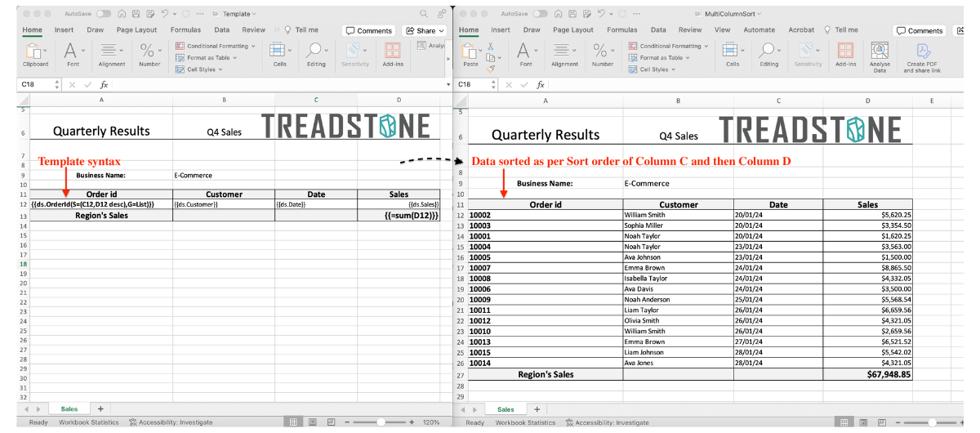Switch to Page Layout tab in Template window
Viewport: 980px width, 433px height.
pos(138,30)
